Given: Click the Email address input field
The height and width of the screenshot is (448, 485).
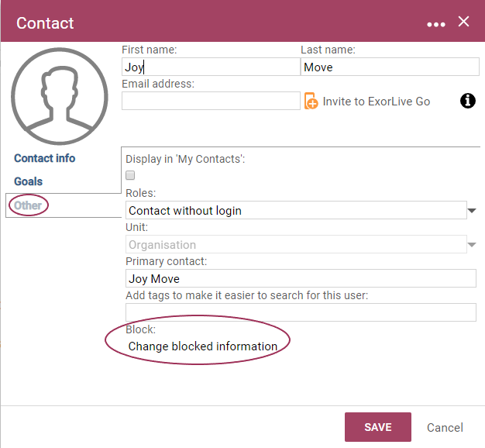Looking at the screenshot, I should point(211,101).
